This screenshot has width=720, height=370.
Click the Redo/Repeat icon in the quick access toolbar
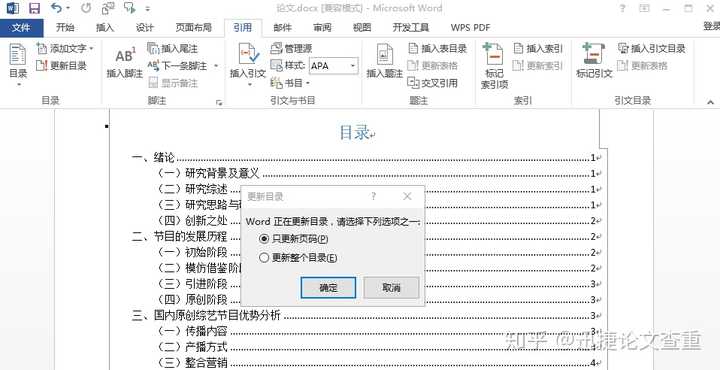click(86, 8)
